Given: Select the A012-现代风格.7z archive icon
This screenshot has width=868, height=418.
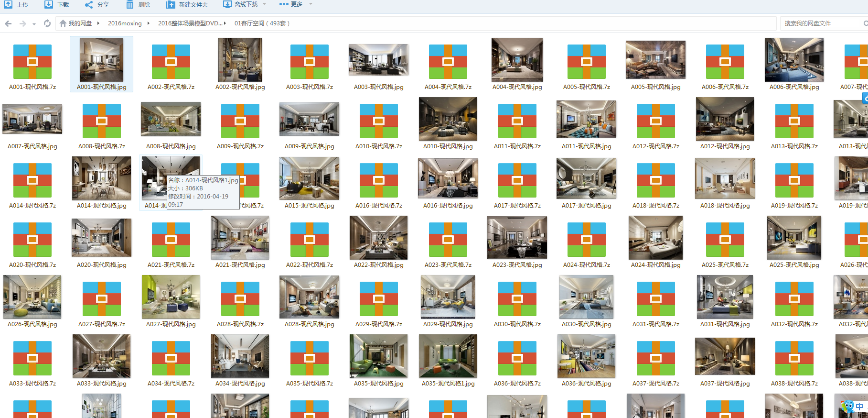Looking at the screenshot, I should [x=656, y=121].
